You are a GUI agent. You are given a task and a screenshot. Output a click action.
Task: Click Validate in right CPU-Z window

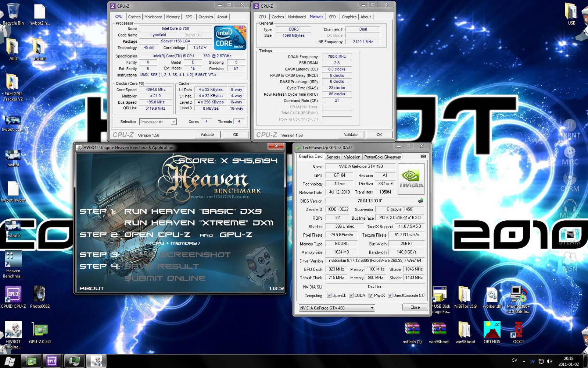coord(351,135)
